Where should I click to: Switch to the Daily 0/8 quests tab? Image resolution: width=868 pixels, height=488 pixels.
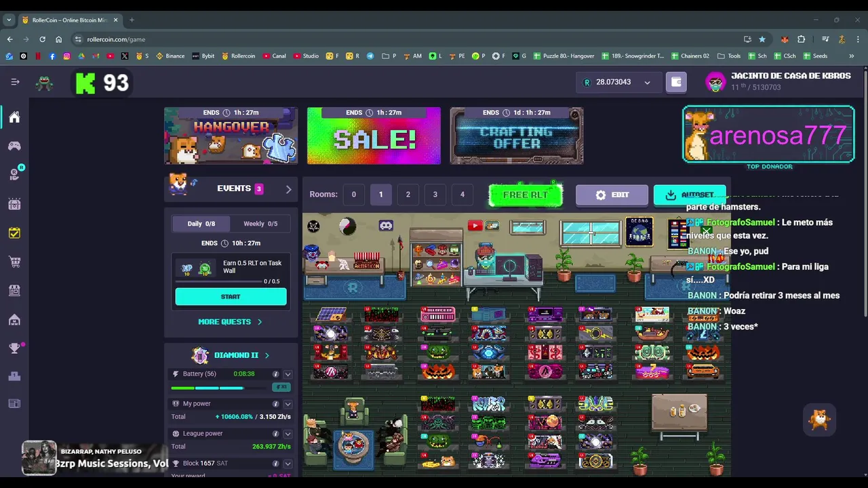coord(201,224)
